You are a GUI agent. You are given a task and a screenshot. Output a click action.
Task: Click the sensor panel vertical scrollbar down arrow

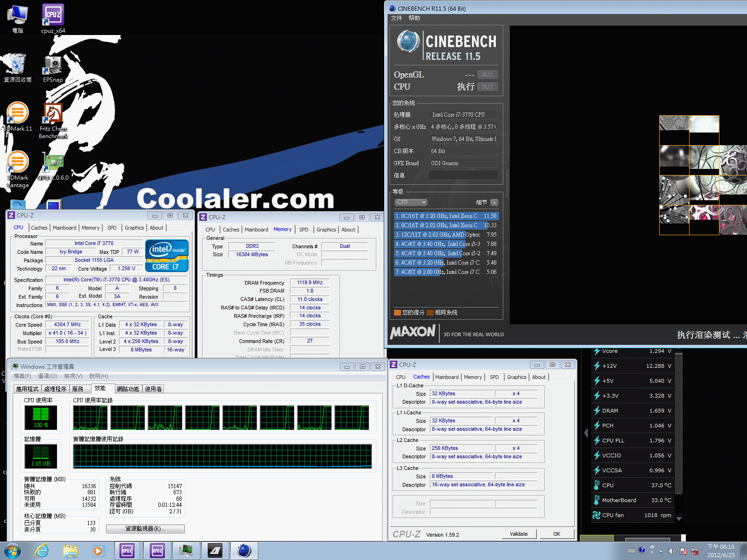point(679,518)
